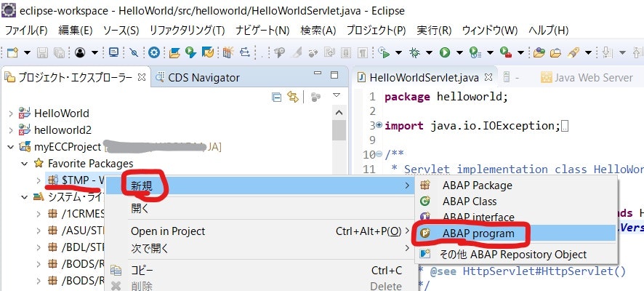Open the ナビゲート(N) menu
The image size is (644, 291).
[x=262, y=31]
